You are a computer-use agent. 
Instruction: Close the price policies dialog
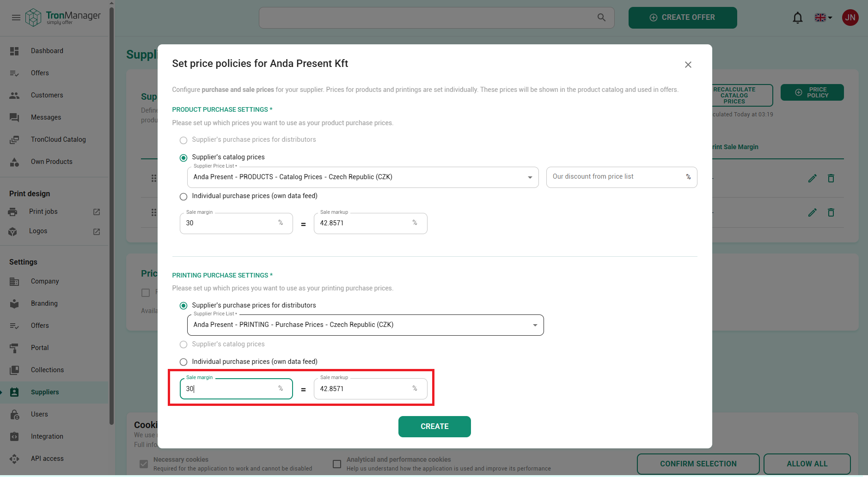(688, 65)
